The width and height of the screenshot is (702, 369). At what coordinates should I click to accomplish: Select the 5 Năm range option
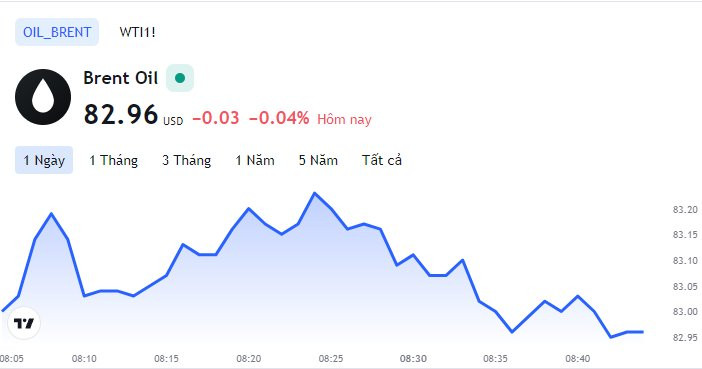click(318, 160)
